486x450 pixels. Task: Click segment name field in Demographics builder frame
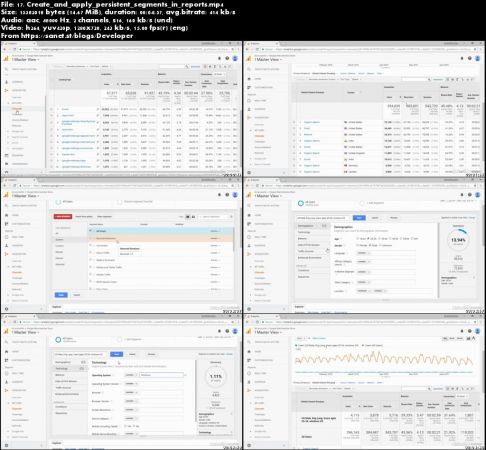(x=323, y=218)
